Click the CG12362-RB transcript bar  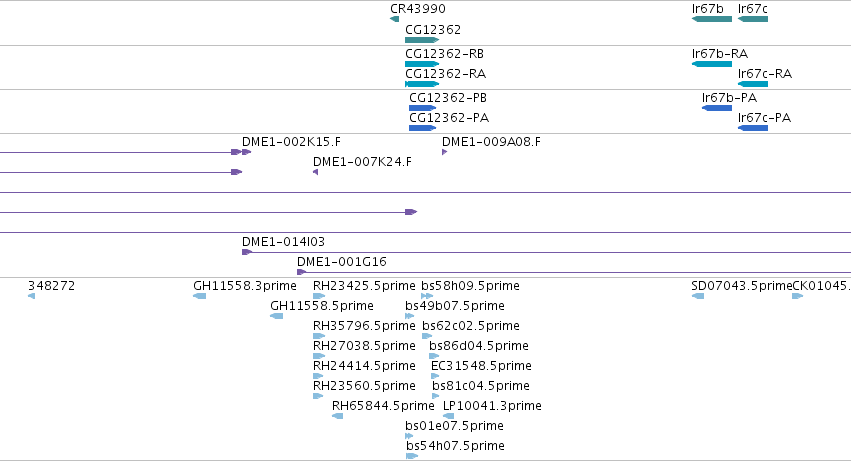422,64
